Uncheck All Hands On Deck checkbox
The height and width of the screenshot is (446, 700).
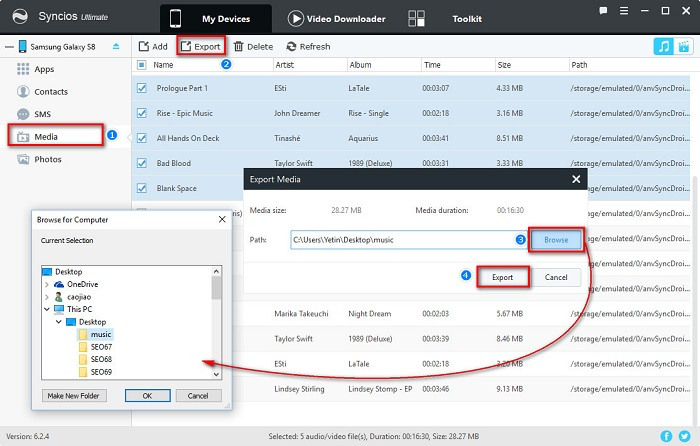[142, 138]
